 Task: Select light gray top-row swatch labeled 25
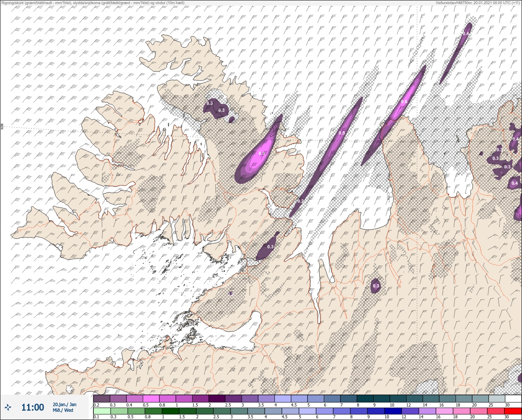496,398
